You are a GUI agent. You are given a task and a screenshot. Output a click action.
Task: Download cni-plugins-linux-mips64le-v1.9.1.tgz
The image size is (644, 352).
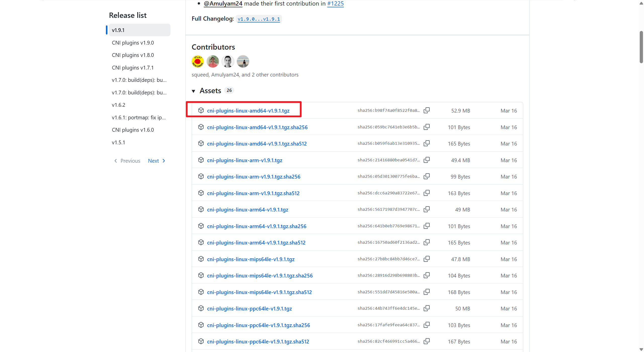tap(251, 259)
